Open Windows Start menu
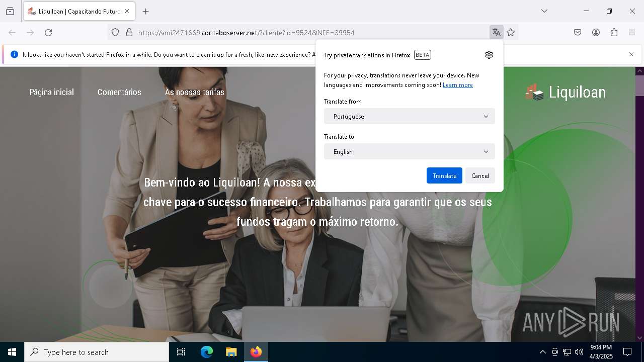Image resolution: width=644 pixels, height=362 pixels. (x=12, y=352)
